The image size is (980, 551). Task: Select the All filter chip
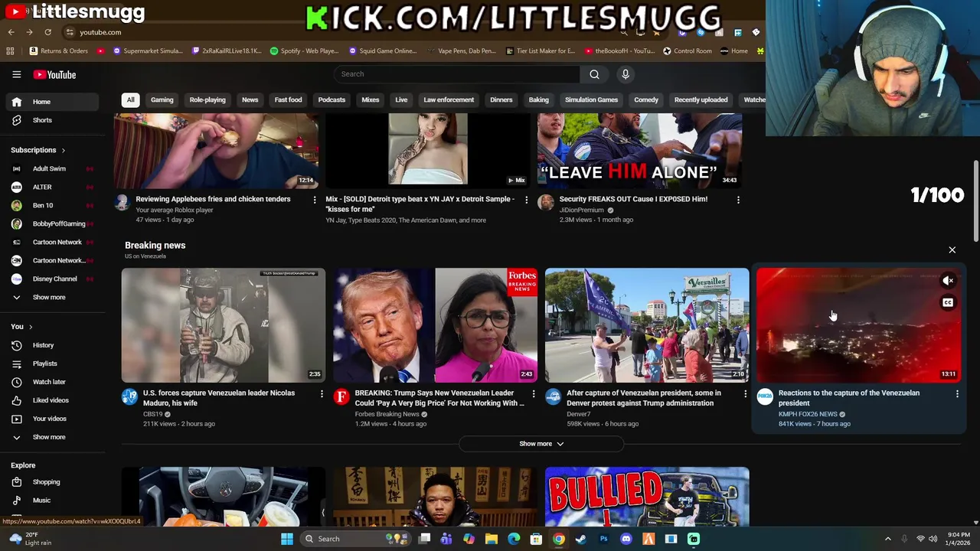pos(130,99)
